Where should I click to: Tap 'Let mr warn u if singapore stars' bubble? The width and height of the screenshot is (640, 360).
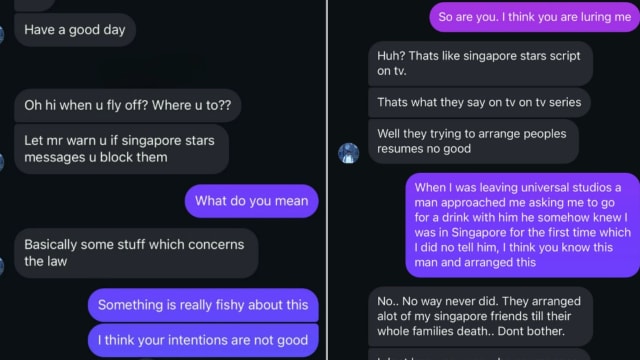point(121,149)
